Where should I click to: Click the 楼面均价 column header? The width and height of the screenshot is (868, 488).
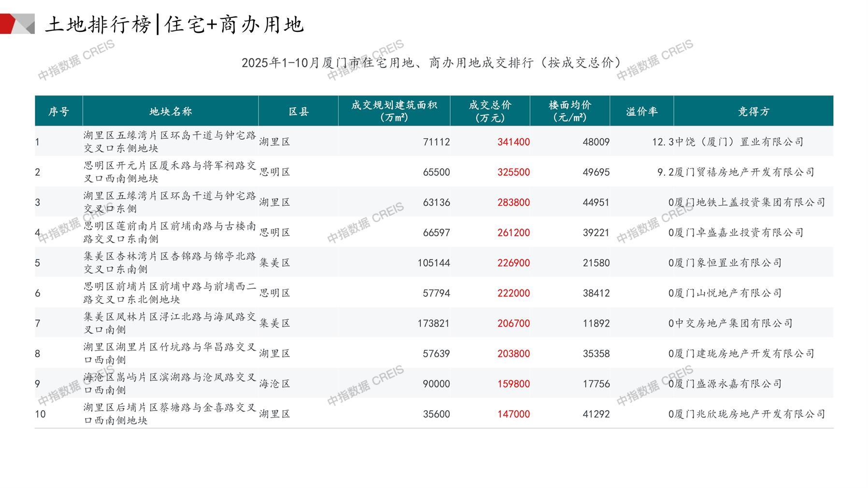(570, 112)
